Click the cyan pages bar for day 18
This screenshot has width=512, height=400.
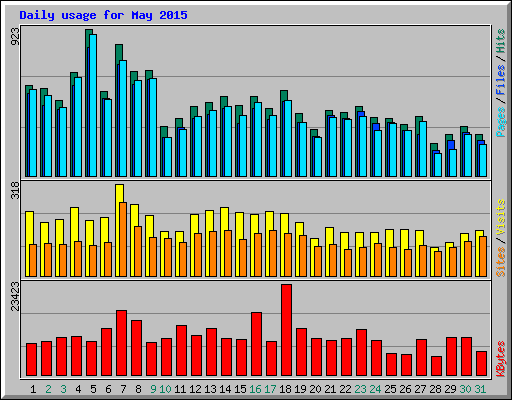point(288,138)
